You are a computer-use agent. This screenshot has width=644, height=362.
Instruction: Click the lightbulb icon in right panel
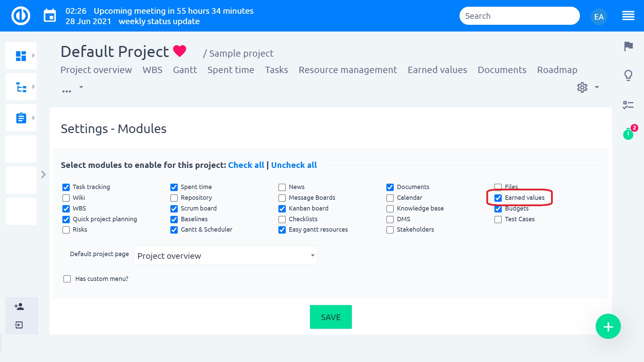point(628,75)
